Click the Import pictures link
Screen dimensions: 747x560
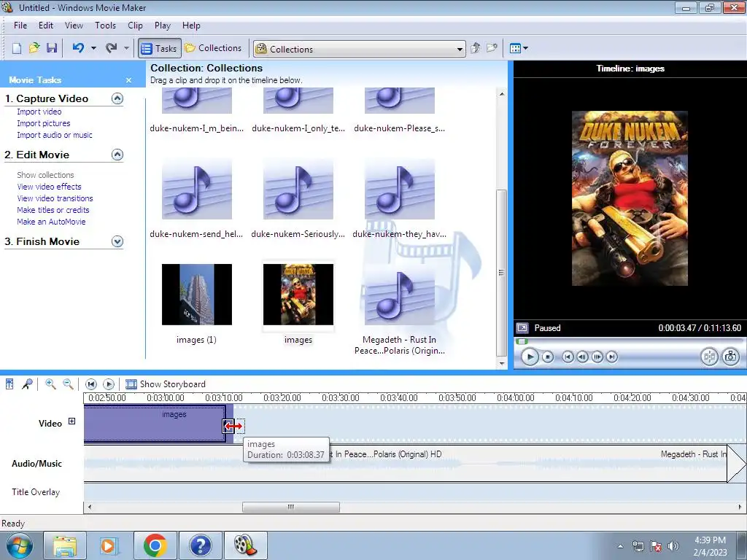click(x=43, y=123)
